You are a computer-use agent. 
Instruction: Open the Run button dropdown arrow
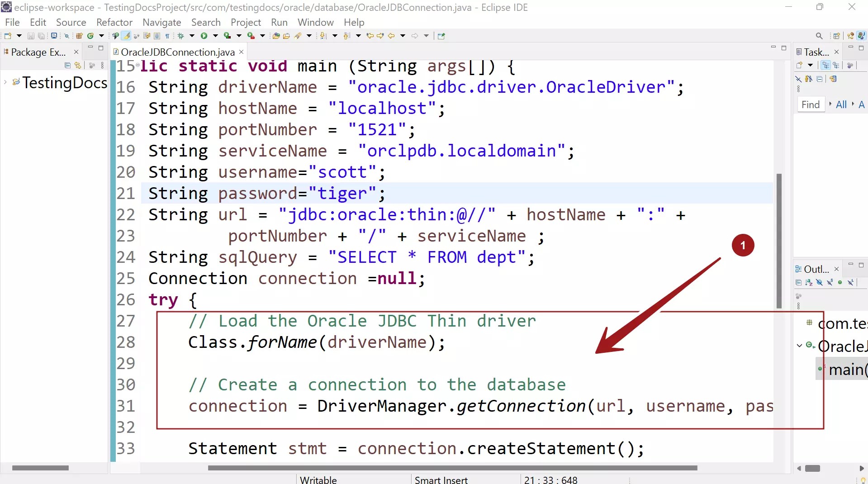pyautogui.click(x=215, y=35)
